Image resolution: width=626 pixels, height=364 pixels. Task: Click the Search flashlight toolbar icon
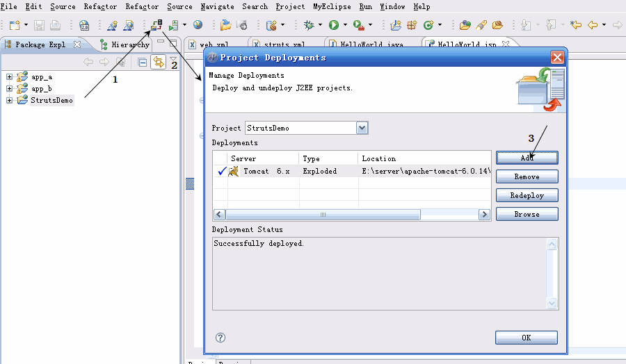coord(481,26)
